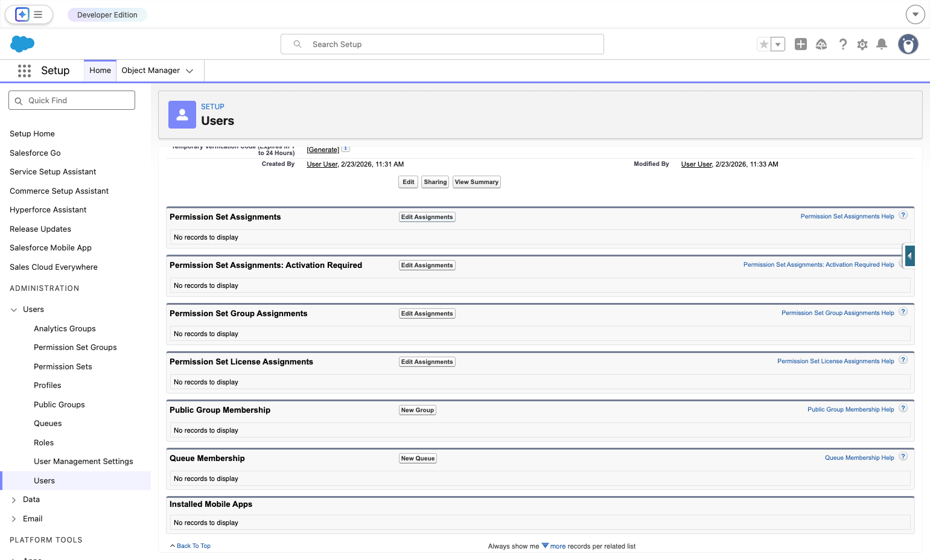
Task: Focus the Search Setup field
Action: tap(442, 44)
